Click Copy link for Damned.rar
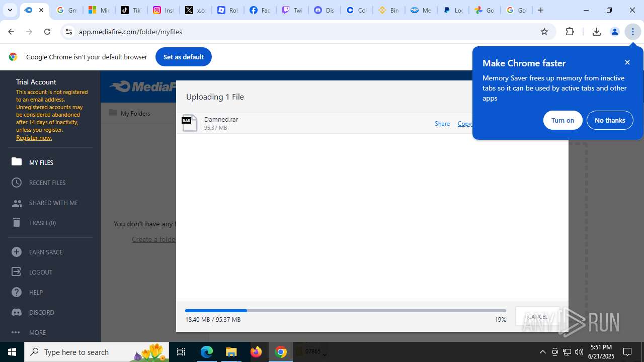Viewport: 644px width, 362px height. click(x=464, y=124)
